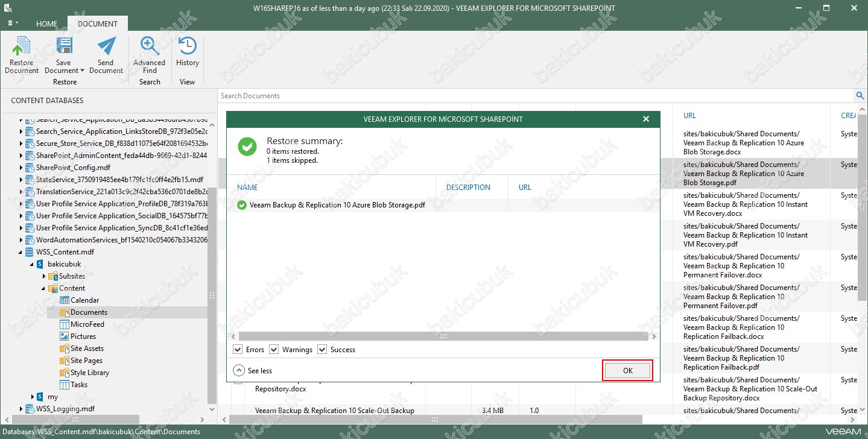868x439 pixels.
Task: Select Veeam Backup & Replication 10 Azure Blob Storage.pdf row
Action: [x=443, y=206]
